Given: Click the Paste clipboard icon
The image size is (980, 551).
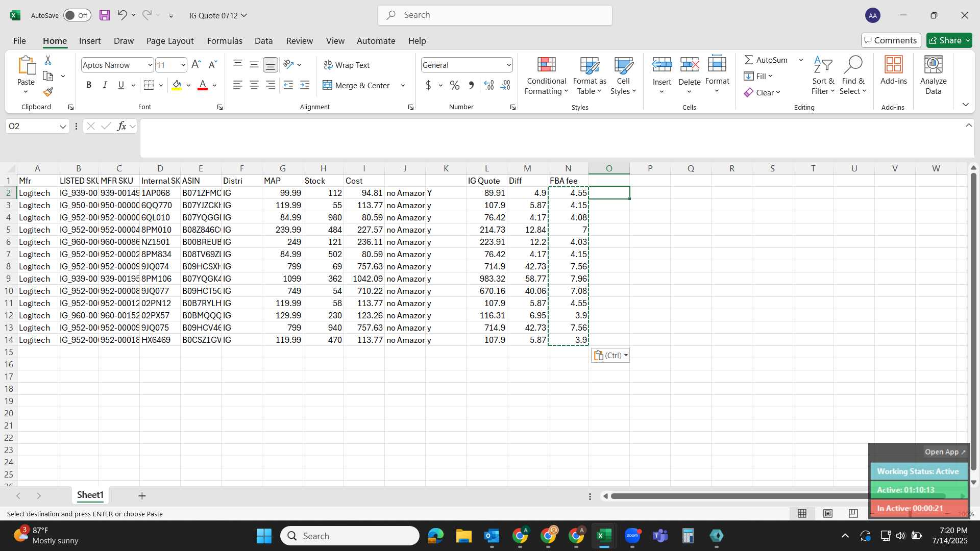Looking at the screenshot, I should tap(26, 66).
